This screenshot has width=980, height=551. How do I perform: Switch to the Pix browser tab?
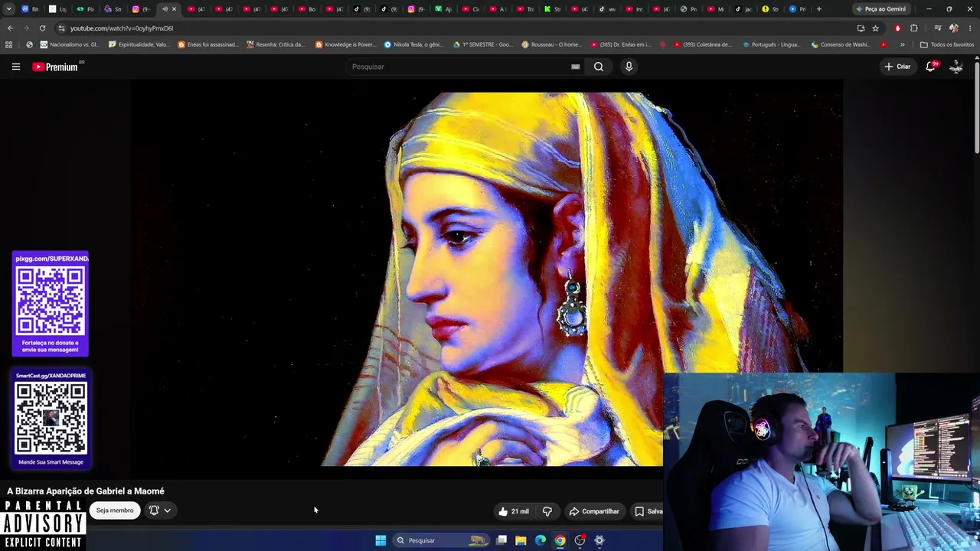(86, 9)
